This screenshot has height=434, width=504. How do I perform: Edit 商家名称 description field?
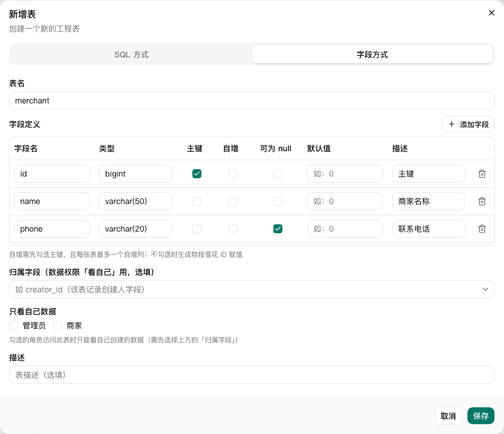coord(429,201)
